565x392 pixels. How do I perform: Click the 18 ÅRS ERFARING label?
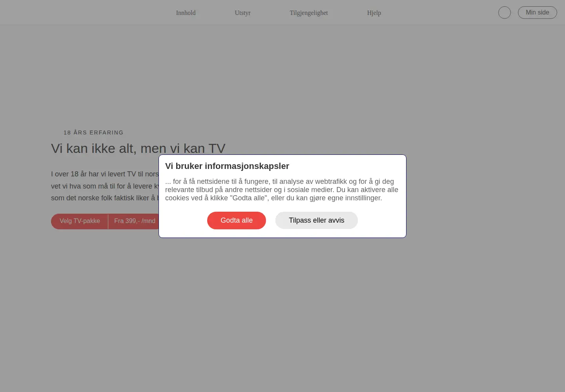(x=93, y=132)
